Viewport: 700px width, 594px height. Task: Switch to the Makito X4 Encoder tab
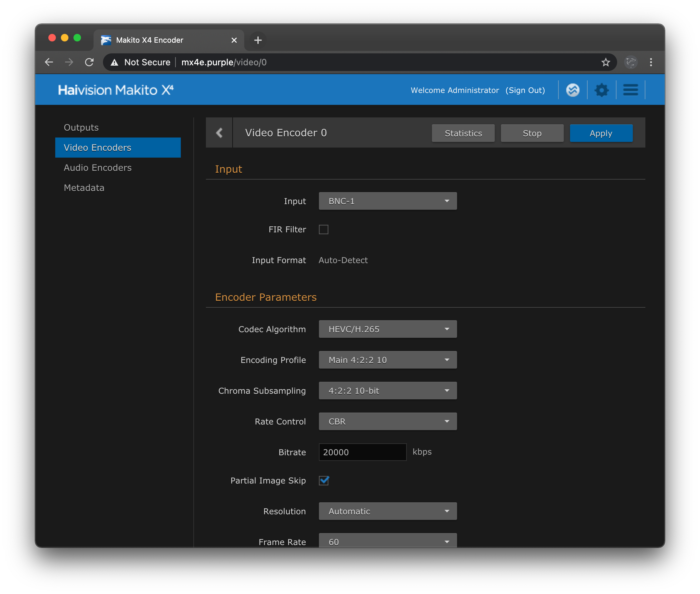coord(168,40)
